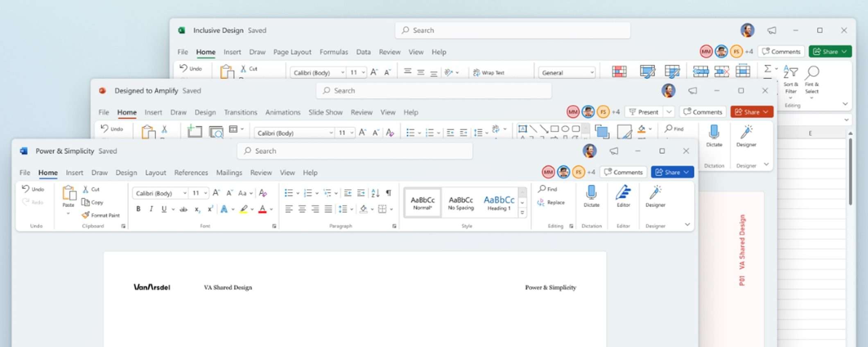Justify text in Word
This screenshot has width=868, height=347.
coord(328,209)
